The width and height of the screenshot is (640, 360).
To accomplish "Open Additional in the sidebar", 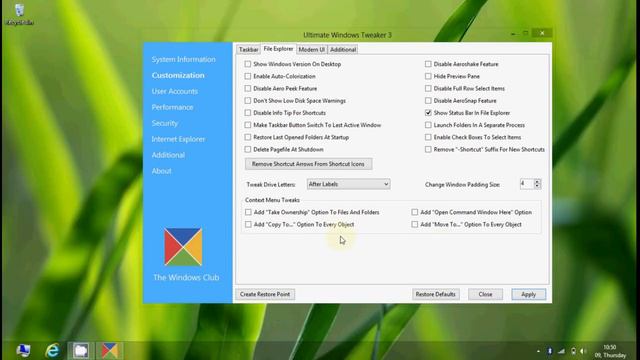I will click(x=168, y=155).
